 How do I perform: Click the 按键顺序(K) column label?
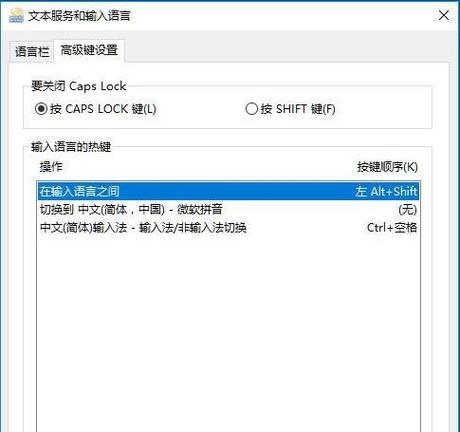388,167
